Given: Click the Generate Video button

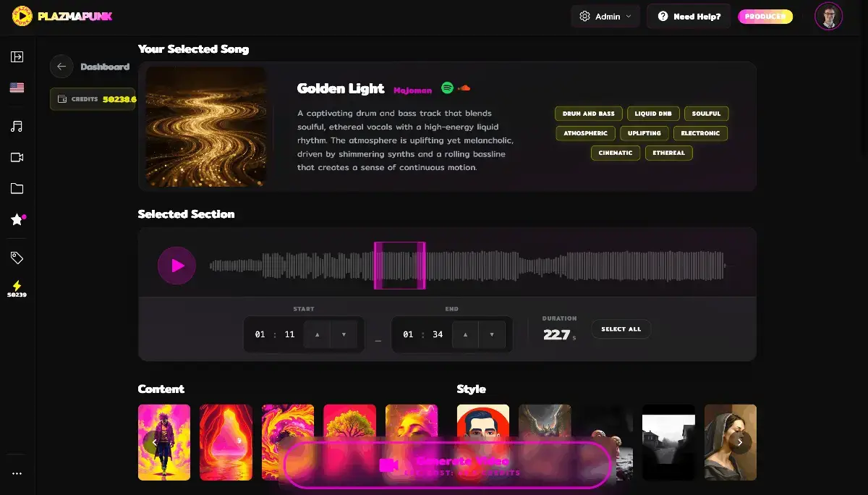Looking at the screenshot, I should pyautogui.click(x=448, y=466).
